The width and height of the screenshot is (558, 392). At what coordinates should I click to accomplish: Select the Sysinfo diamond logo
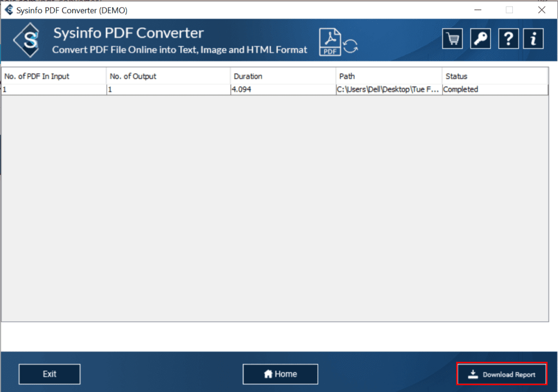click(x=26, y=40)
